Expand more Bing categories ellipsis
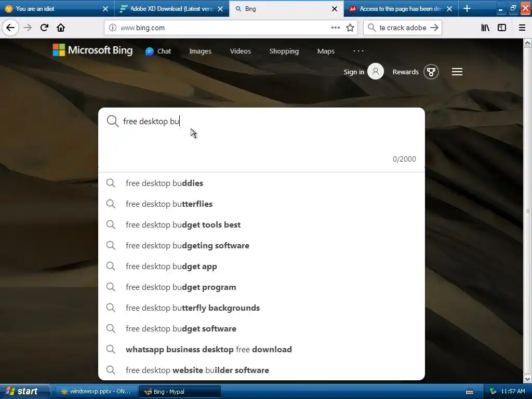This screenshot has width=532, height=399. click(358, 51)
